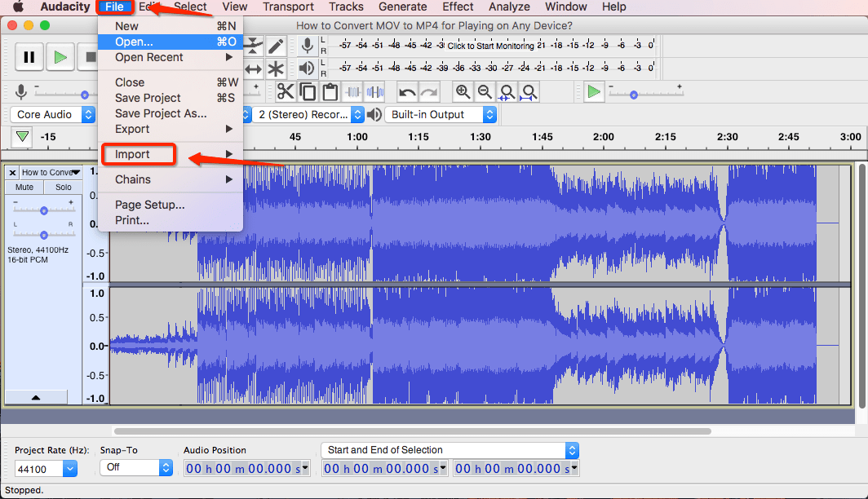Image resolution: width=868 pixels, height=499 pixels.
Task: Choose Save Project from the File menu
Action: click(170, 98)
